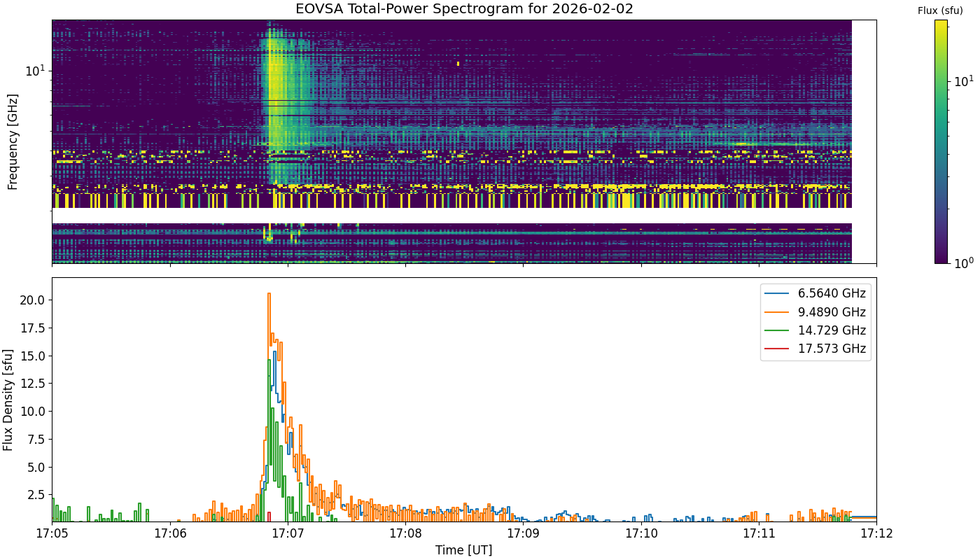Click the orange peak near 20 sfu
The height and width of the screenshot is (560, 980).
click(x=269, y=295)
